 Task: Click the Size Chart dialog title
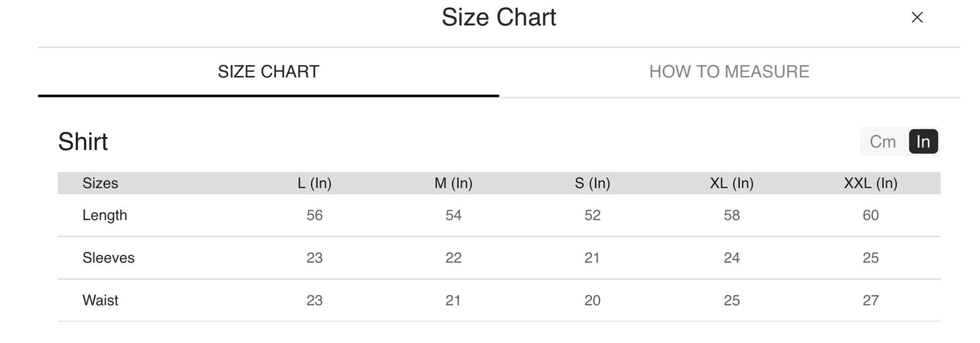pyautogui.click(x=498, y=18)
